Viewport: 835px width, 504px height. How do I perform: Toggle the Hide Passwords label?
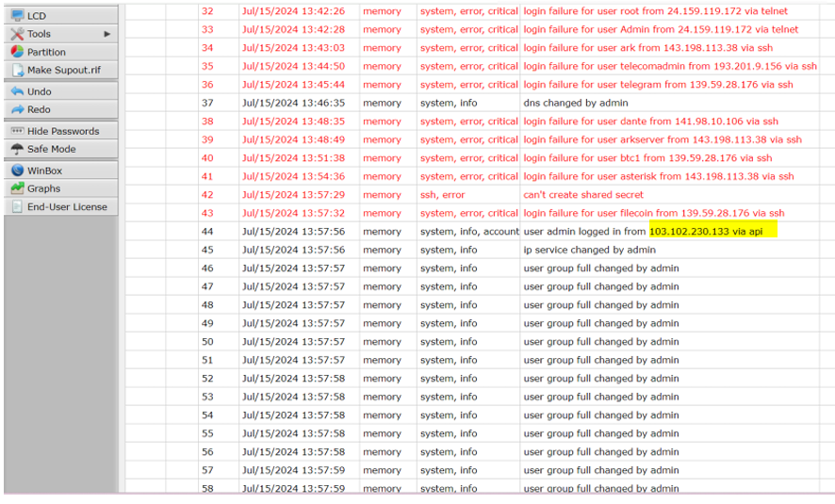click(x=63, y=131)
